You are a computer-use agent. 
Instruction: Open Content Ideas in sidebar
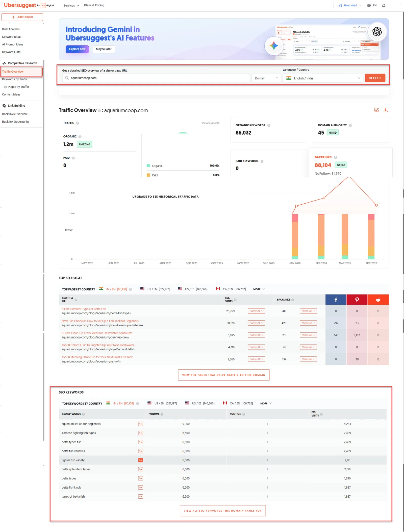tap(11, 94)
